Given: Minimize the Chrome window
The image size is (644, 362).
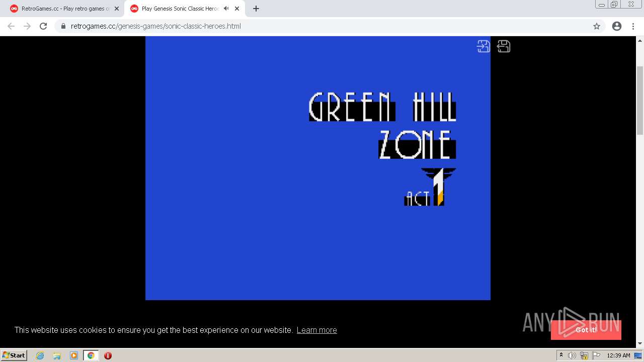Looking at the screenshot, I should pos(602,5).
